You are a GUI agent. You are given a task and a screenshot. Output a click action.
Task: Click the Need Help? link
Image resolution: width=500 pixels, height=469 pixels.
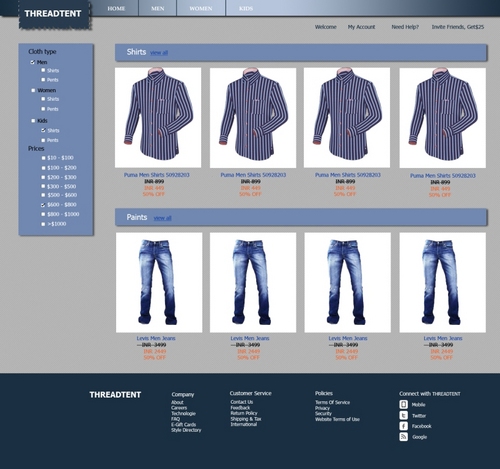pos(405,27)
